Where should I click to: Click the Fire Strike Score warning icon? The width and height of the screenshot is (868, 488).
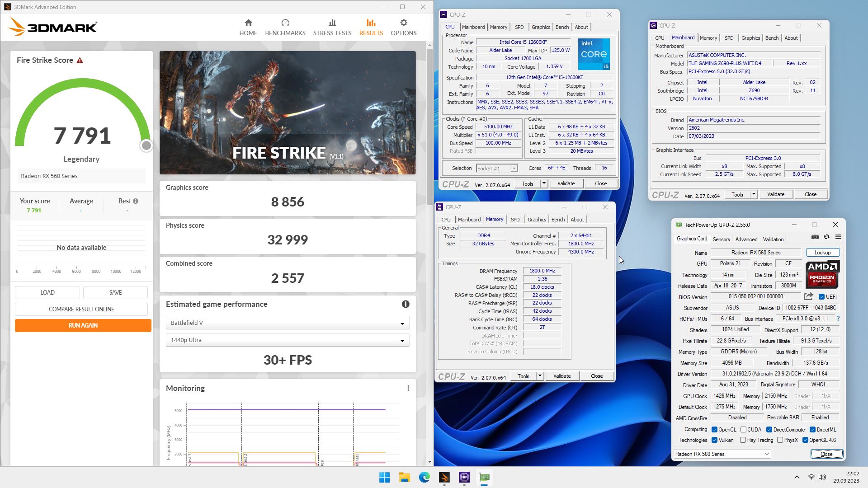[x=80, y=60]
